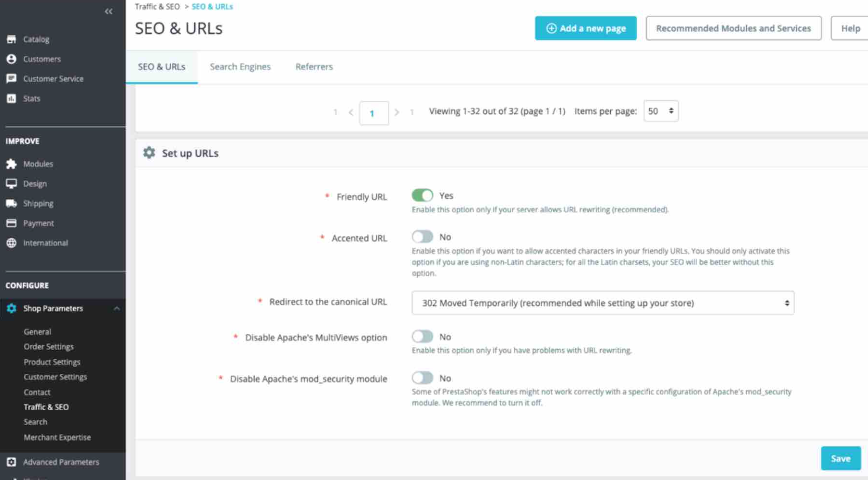
Task: Collapse the sidebar with double-chevron icon
Action: point(109,12)
